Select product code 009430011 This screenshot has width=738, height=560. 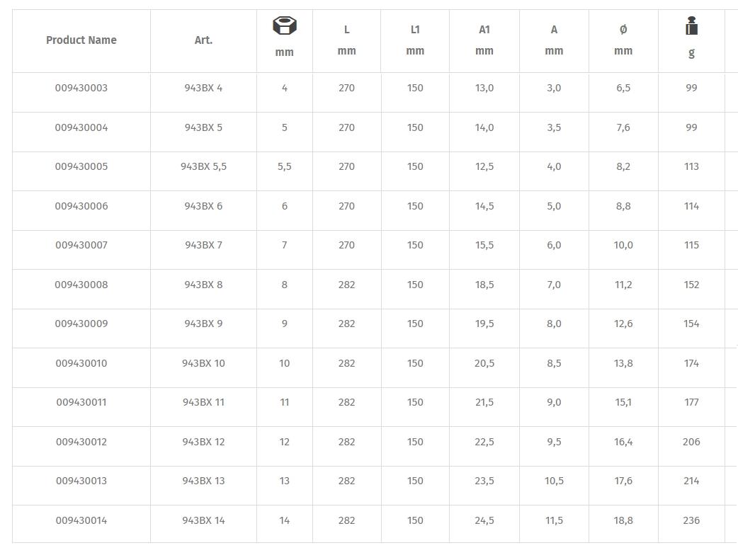click(81, 402)
